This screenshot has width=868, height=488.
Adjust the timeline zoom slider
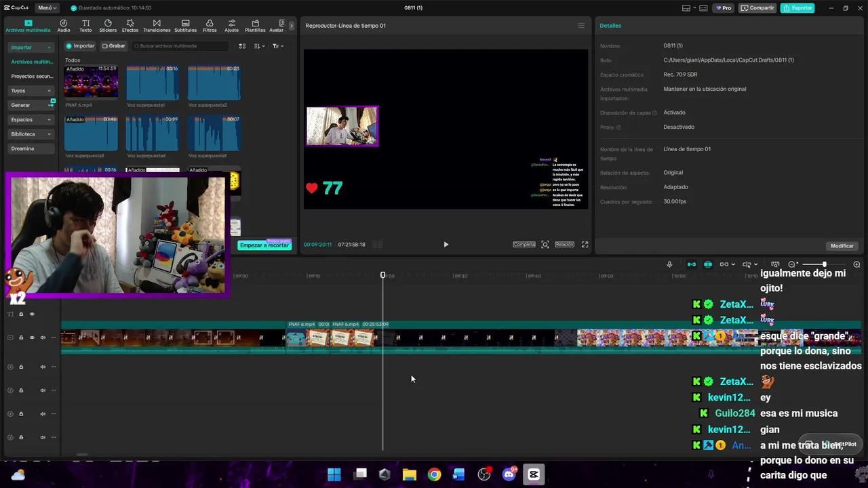click(825, 264)
